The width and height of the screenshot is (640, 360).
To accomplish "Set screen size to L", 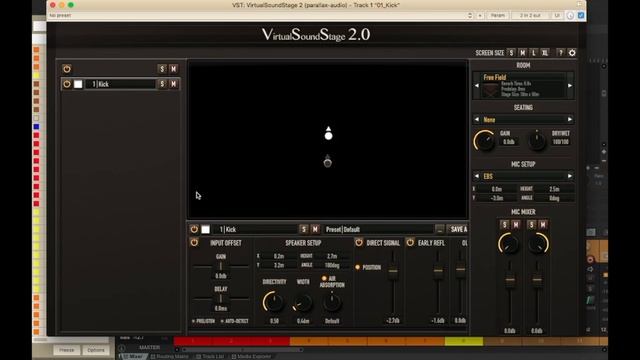I will point(533,53).
